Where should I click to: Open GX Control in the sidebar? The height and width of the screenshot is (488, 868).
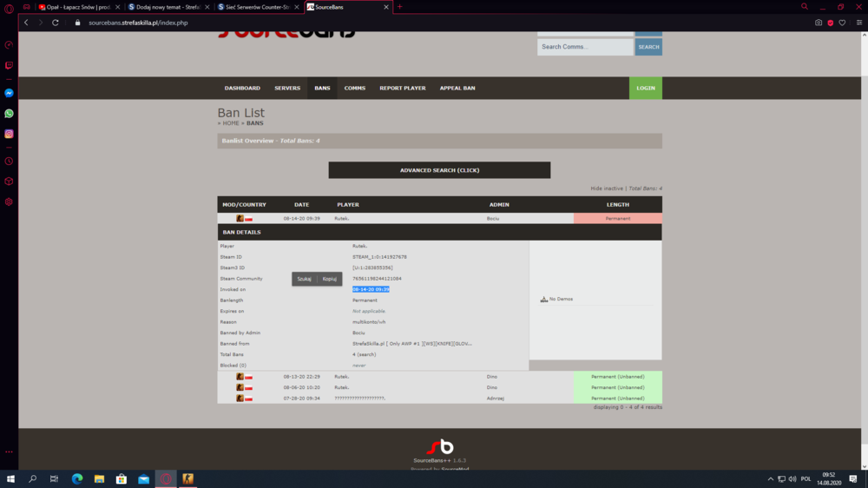click(x=9, y=45)
